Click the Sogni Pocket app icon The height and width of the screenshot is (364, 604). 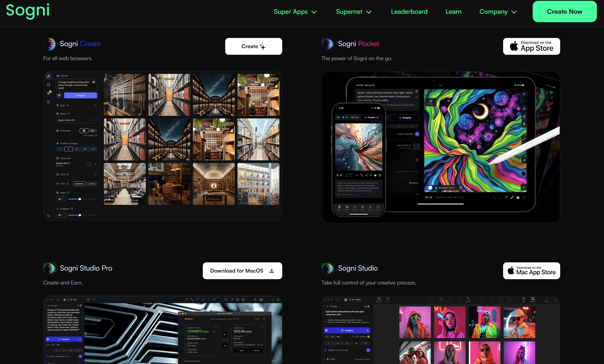[x=328, y=44]
